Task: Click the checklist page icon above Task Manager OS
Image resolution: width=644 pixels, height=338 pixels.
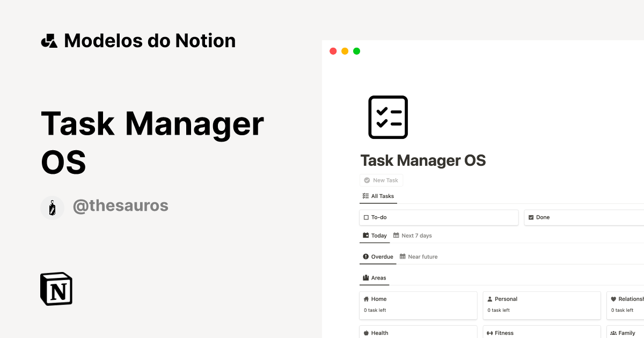Action: tap(387, 117)
